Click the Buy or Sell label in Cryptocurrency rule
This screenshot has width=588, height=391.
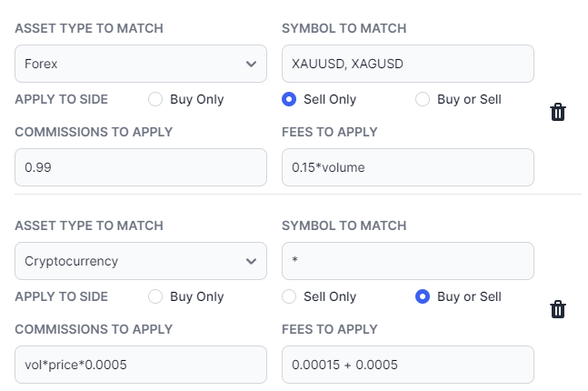tap(469, 296)
